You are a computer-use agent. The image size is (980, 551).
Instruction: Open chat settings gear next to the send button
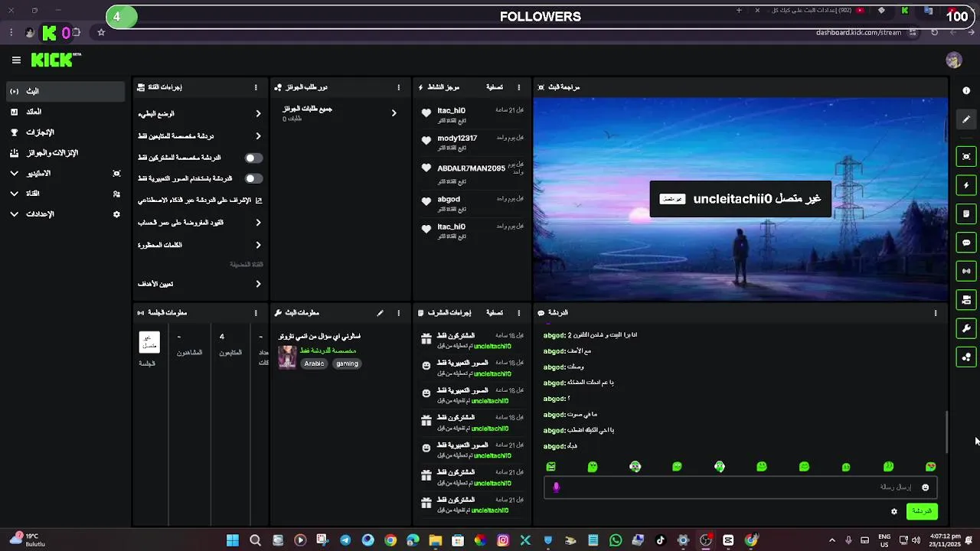893,511
